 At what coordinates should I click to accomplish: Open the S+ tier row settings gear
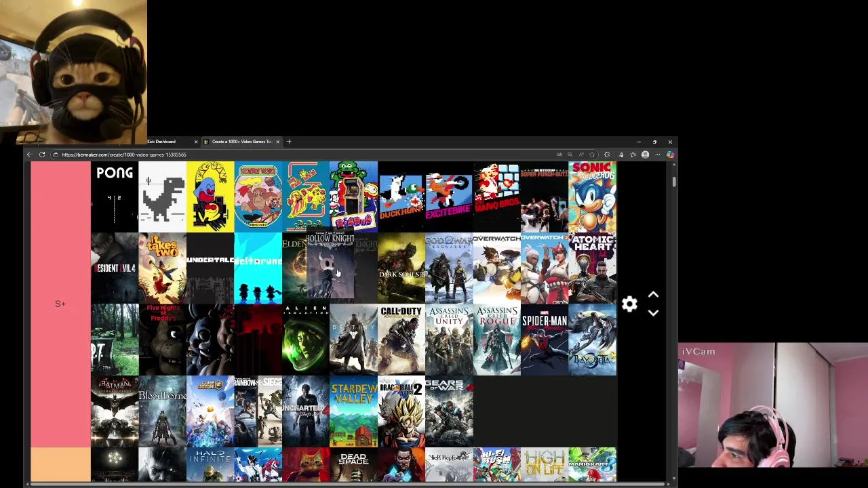pos(629,304)
